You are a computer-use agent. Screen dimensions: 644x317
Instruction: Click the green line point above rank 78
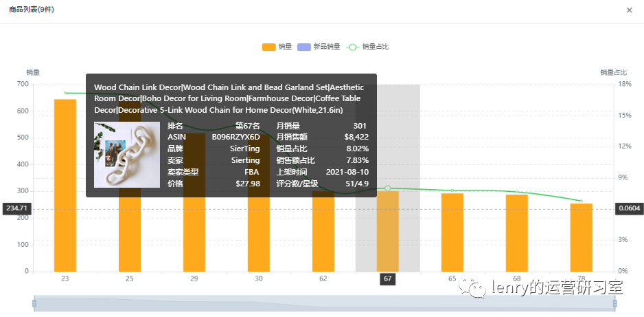pos(581,201)
